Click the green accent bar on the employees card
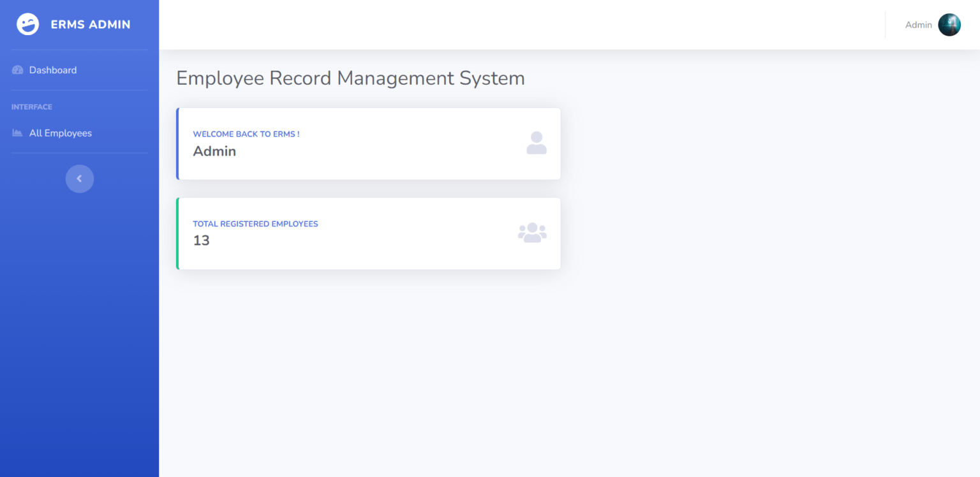 click(x=177, y=233)
